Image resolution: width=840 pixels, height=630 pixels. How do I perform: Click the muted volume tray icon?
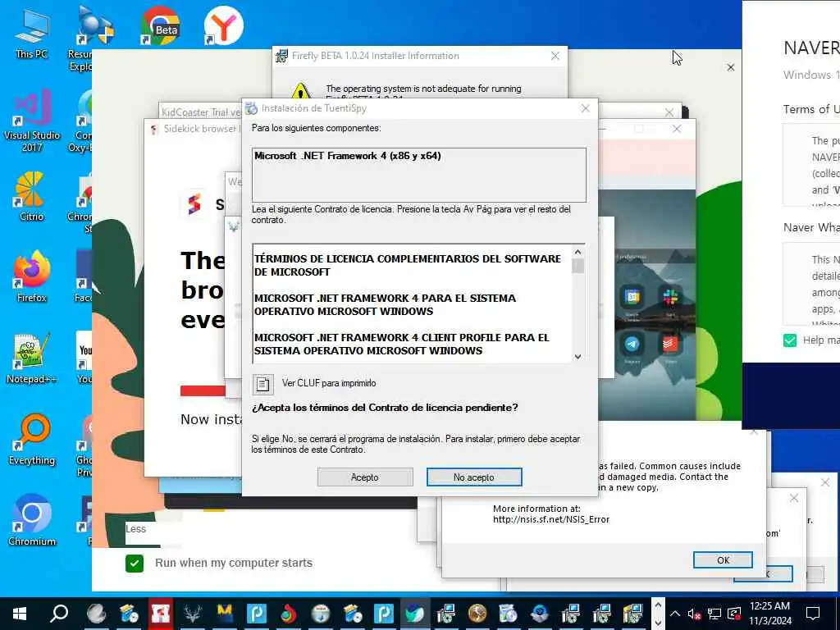pos(694,614)
